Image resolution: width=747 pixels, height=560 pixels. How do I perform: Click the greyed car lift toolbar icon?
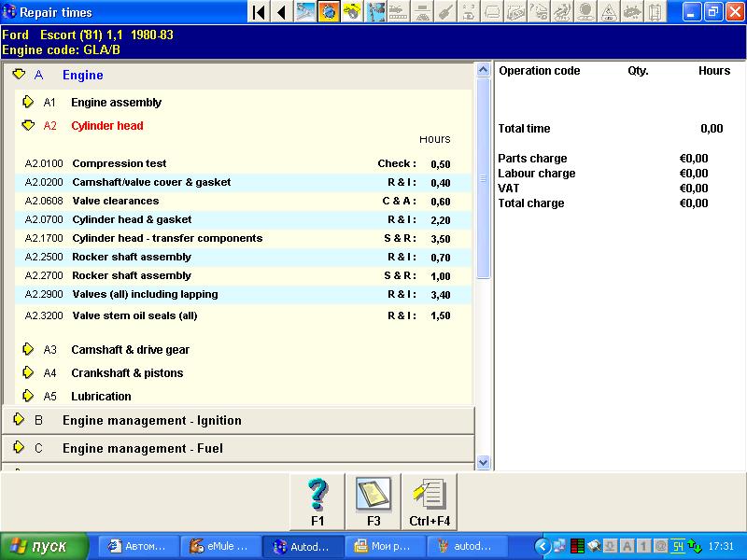point(422,12)
